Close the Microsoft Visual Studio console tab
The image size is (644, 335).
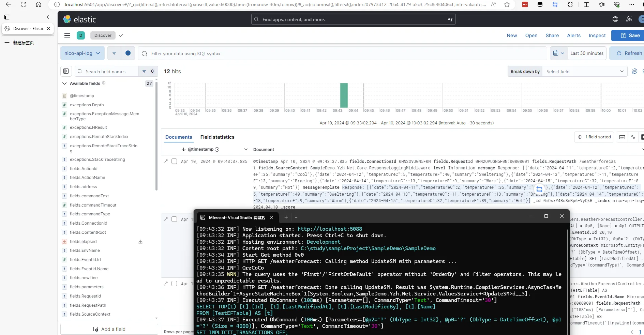pos(271,217)
